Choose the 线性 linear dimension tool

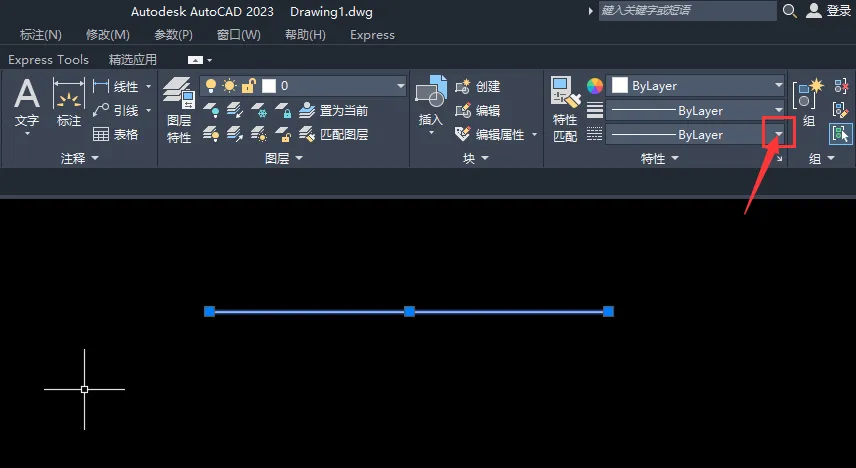pos(116,86)
